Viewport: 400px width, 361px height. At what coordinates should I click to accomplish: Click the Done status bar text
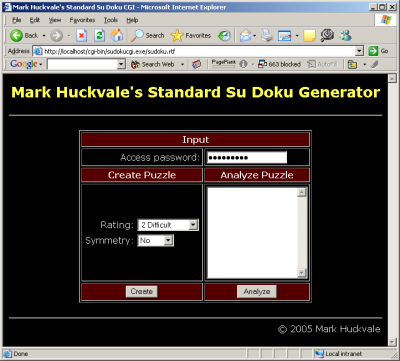click(21, 354)
